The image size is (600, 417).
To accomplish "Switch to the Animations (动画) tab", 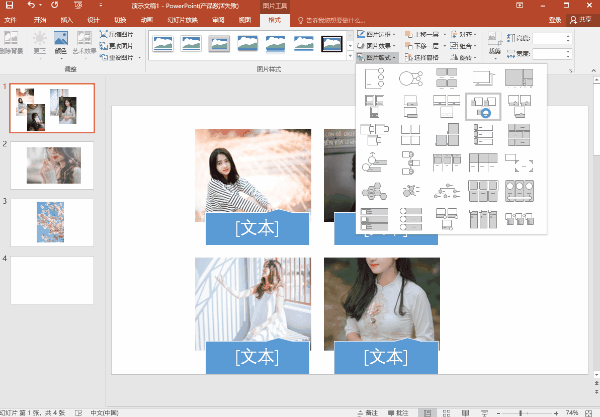I will click(x=147, y=20).
